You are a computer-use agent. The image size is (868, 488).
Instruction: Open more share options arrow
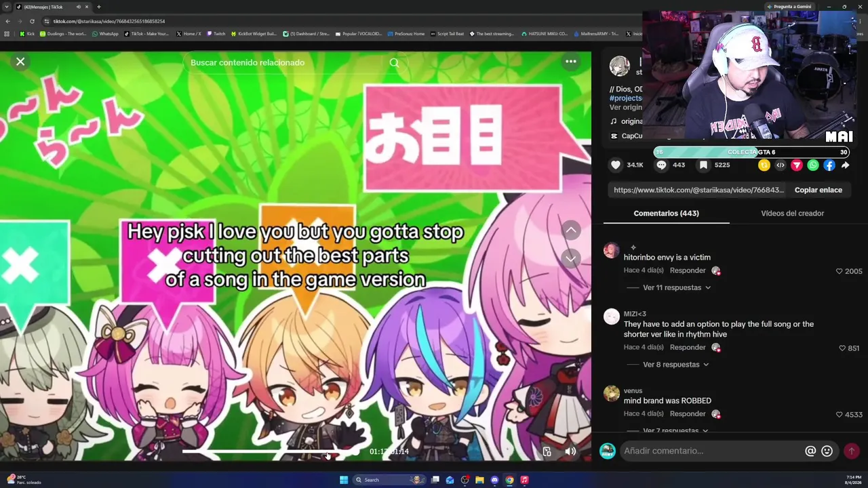(846, 165)
